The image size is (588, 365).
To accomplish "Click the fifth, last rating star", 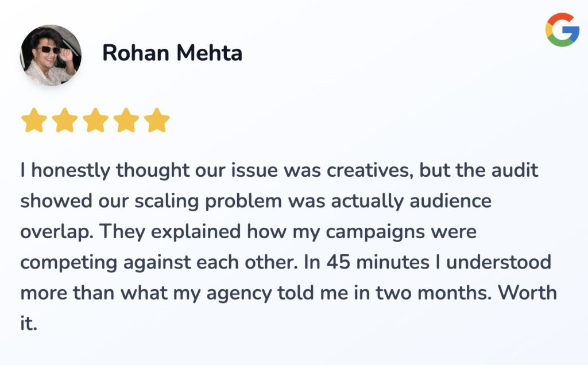I will (x=157, y=121).
